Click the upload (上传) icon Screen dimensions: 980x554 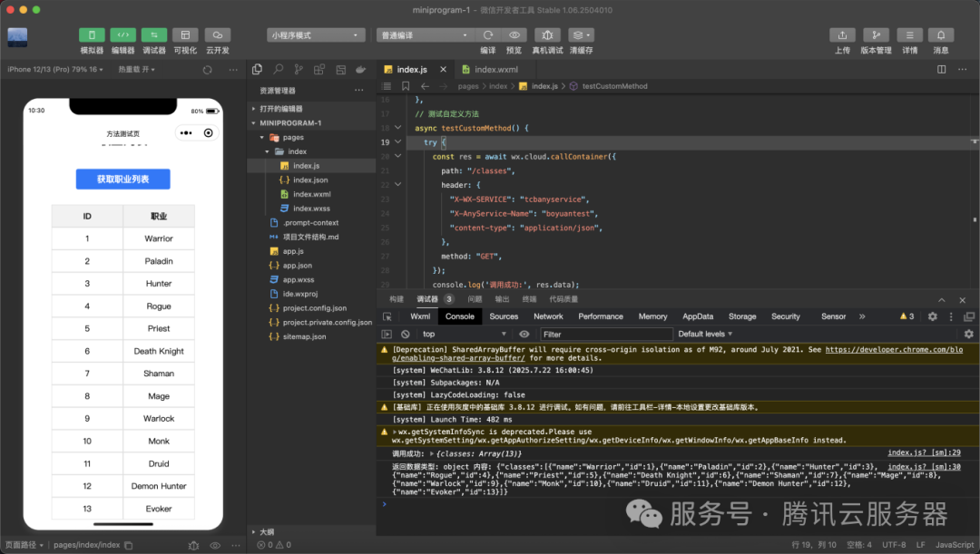coord(842,35)
